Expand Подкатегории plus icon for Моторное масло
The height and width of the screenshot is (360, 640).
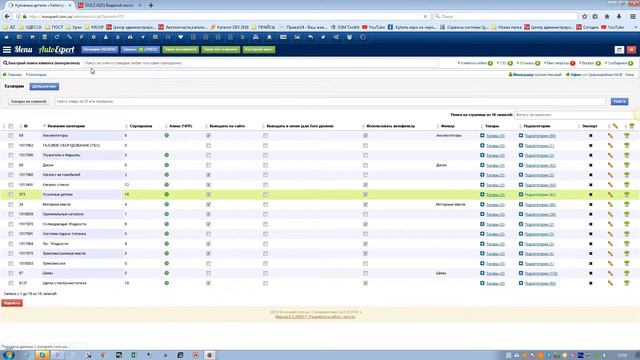tap(521, 204)
